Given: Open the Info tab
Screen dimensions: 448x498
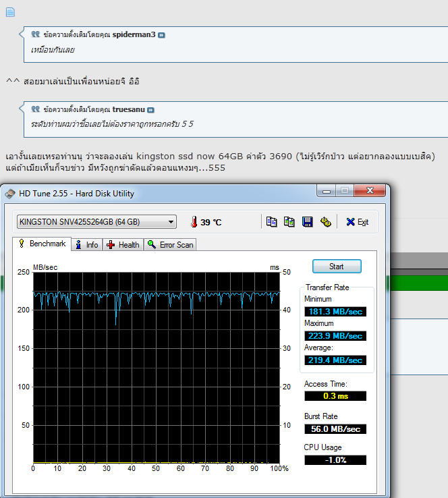Looking at the screenshot, I should coord(87,245).
